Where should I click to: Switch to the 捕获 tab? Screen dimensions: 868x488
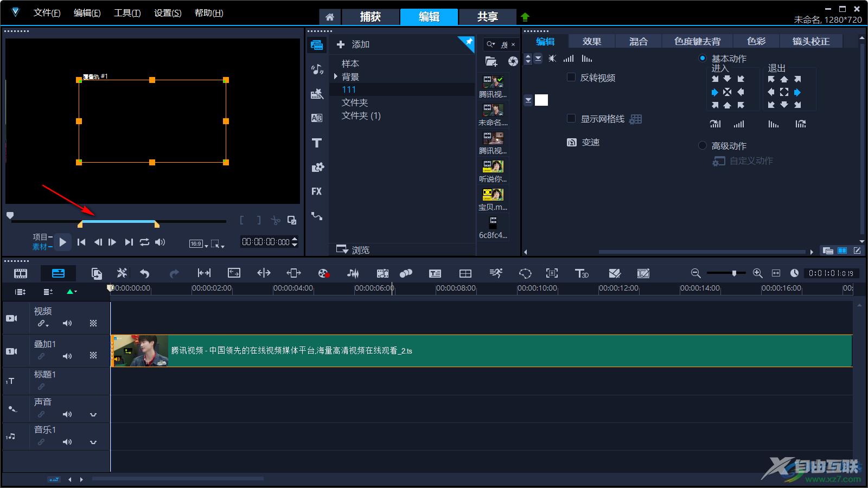point(371,17)
